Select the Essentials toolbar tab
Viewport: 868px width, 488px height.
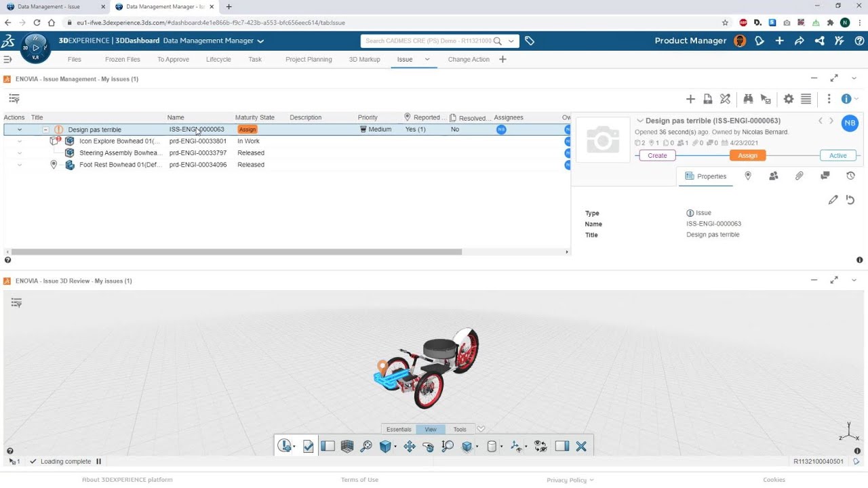(399, 429)
